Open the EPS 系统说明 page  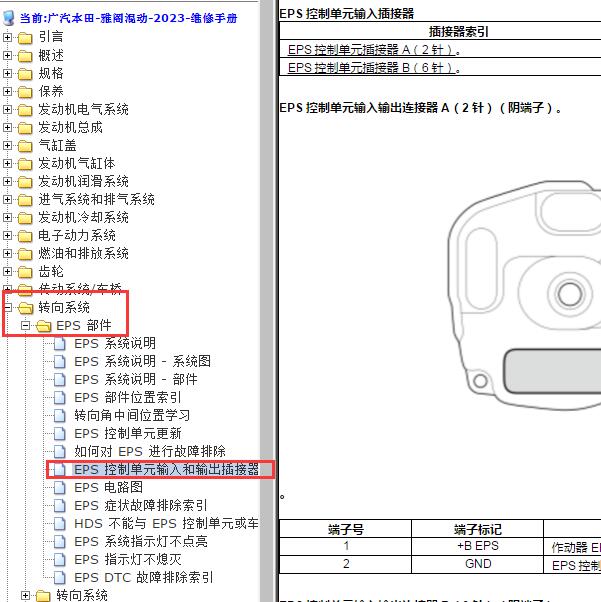pos(115,344)
